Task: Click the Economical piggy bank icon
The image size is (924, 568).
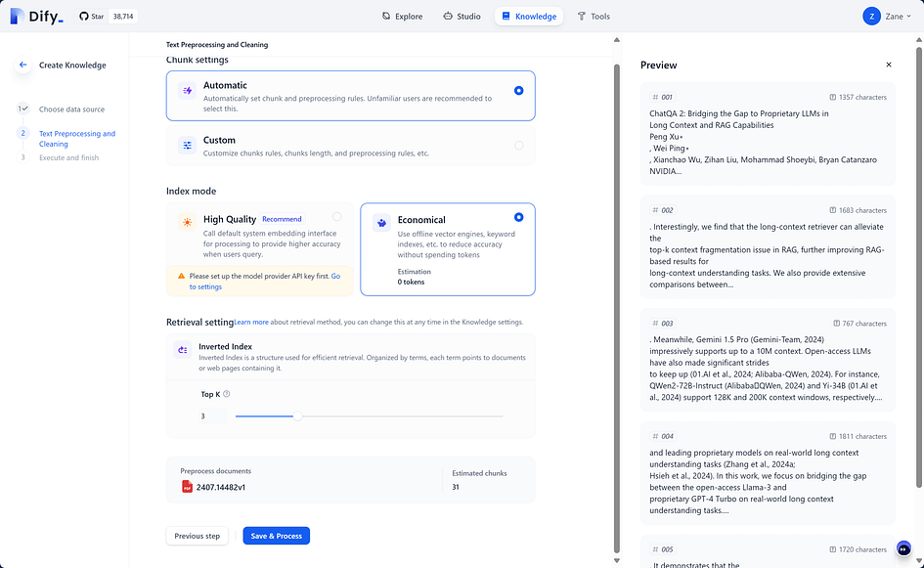Action: pyautogui.click(x=382, y=223)
